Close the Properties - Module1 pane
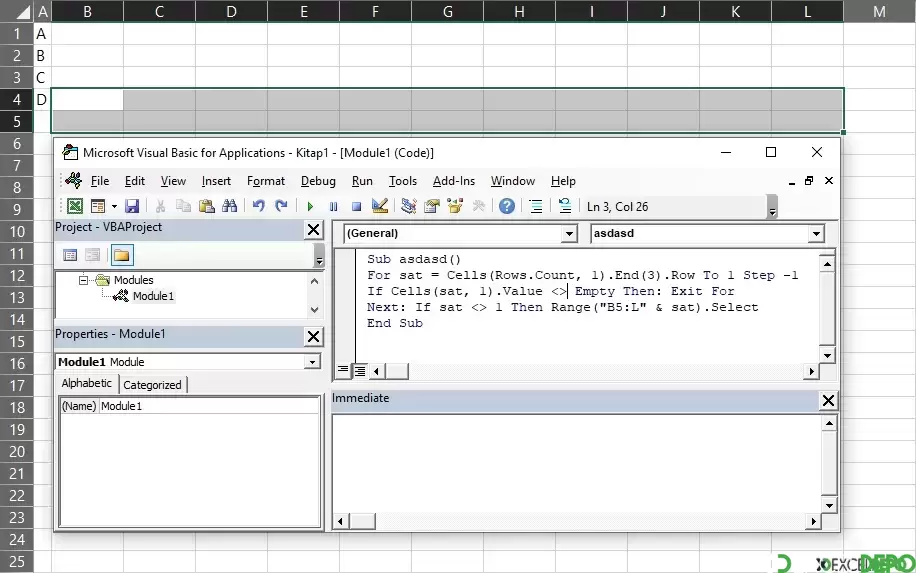Viewport: 916px width, 573px height. tap(313, 336)
